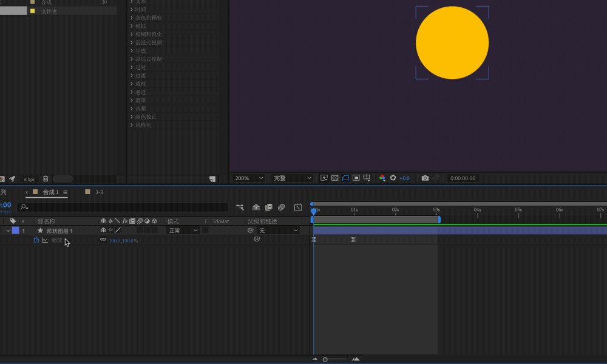Expand the 表达式控制 effects category
The height and width of the screenshot is (364, 607).
click(132, 59)
